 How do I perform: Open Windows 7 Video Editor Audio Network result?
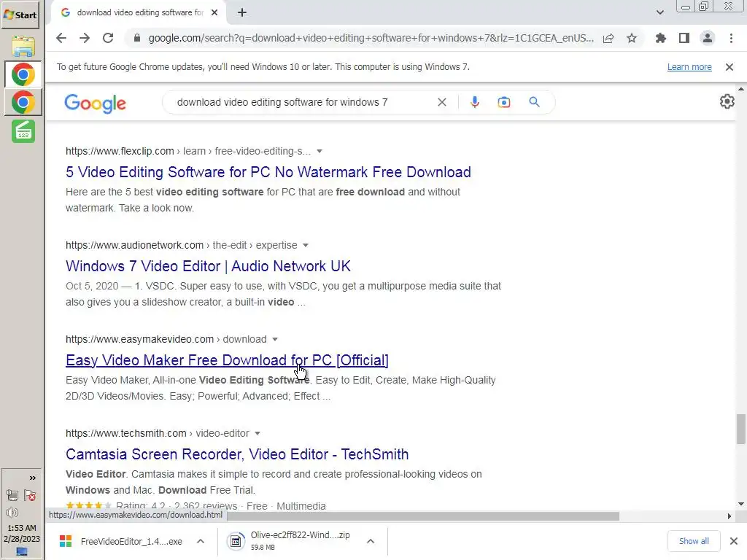tap(208, 265)
